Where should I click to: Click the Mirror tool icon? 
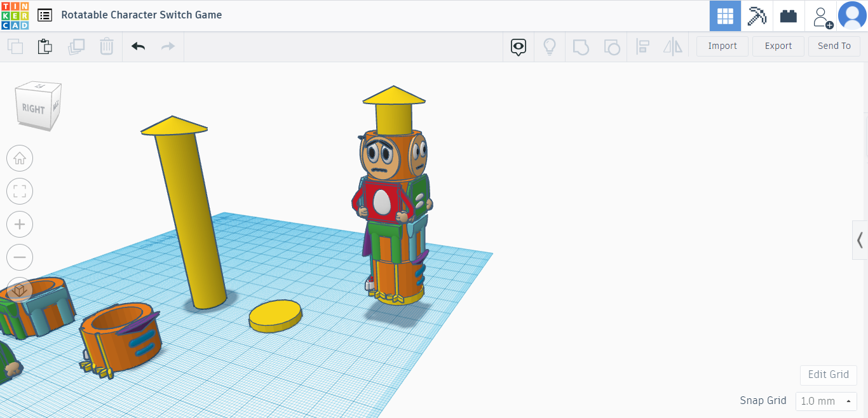[x=672, y=46]
